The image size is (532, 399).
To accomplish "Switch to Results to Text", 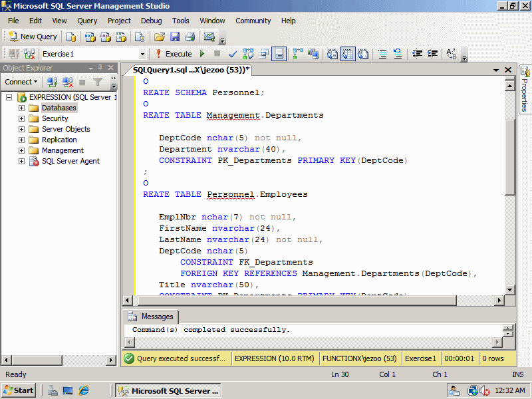I will point(332,54).
